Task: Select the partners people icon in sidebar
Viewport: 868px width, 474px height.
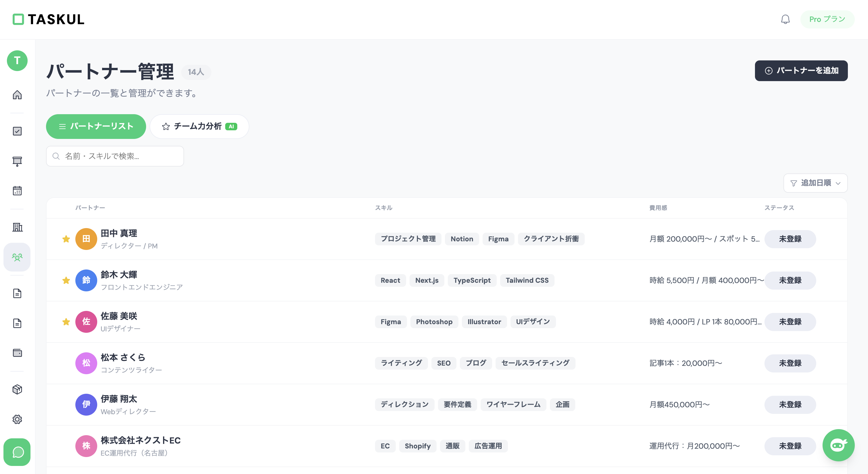Action: (17, 257)
